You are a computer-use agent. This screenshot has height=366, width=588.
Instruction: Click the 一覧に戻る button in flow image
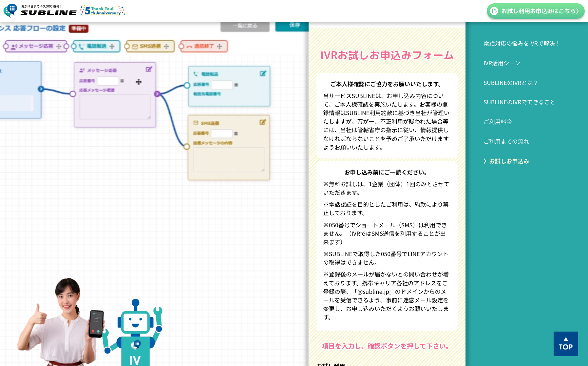(x=245, y=26)
